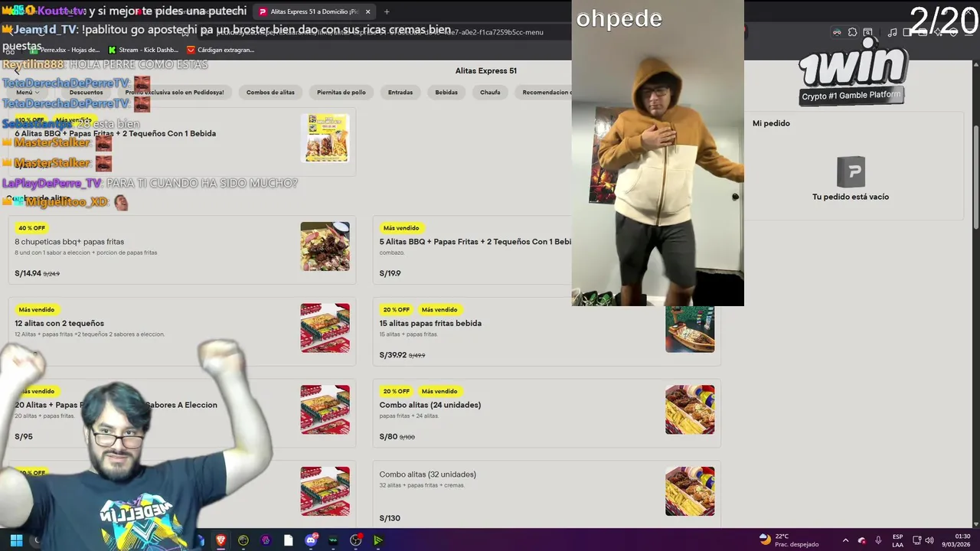
Task: Open 15 alitas papas fritas bebida item
Action: [x=547, y=331]
